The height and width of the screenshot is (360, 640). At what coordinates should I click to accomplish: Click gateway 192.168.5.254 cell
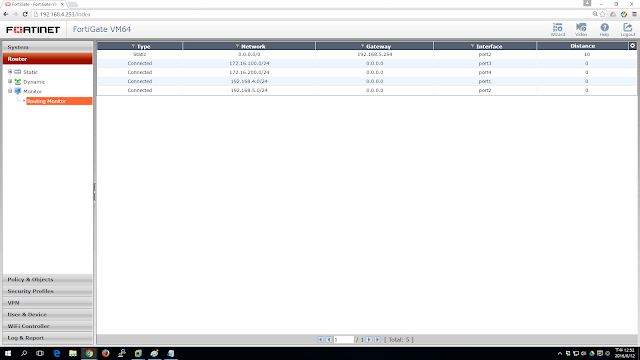(374, 54)
